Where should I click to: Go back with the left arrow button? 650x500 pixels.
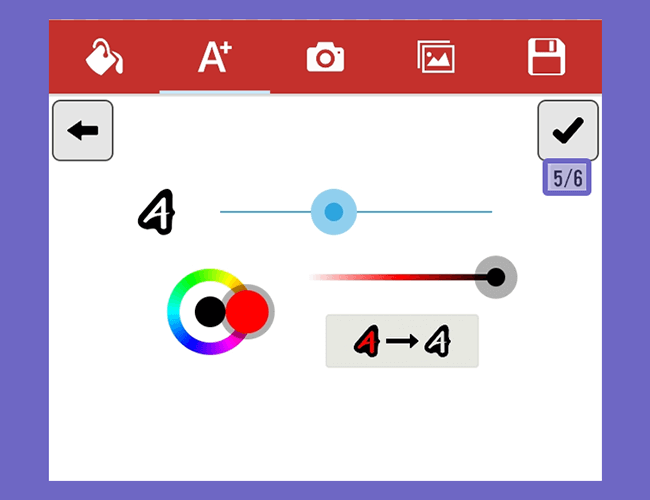coord(83,131)
